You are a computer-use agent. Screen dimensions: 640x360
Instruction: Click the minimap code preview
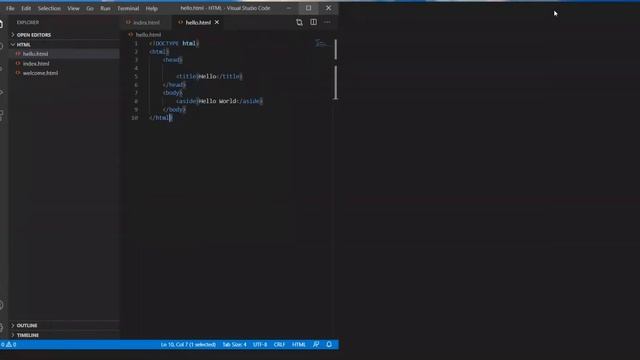tap(322, 43)
